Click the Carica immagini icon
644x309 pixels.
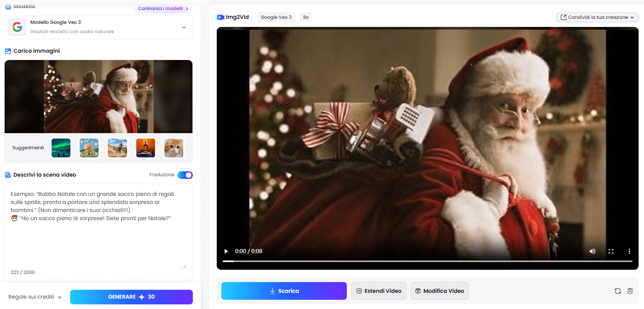8,51
